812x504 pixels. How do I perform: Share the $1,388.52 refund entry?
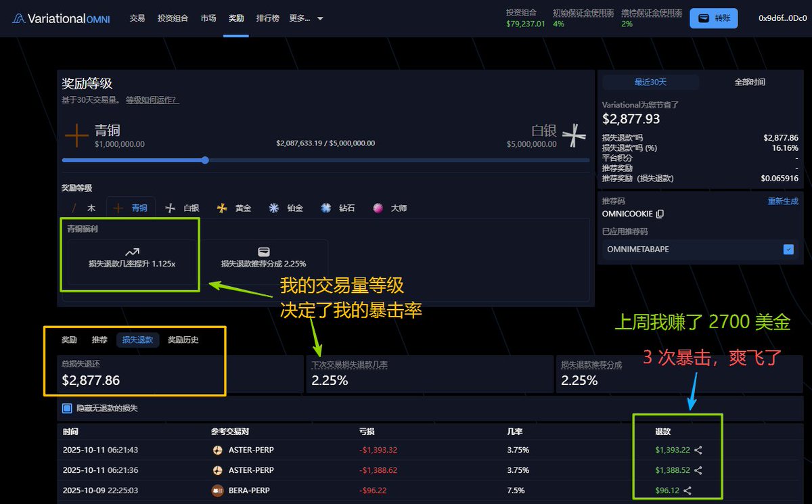point(699,470)
